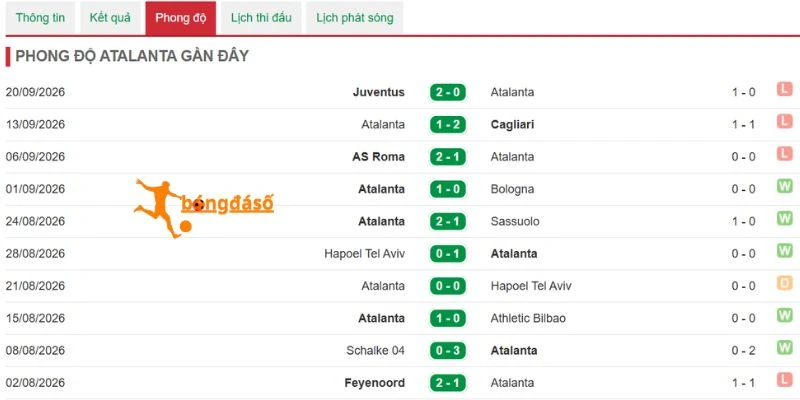800x400 pixels.
Task: Open the AS Roma team link
Action: 379,157
